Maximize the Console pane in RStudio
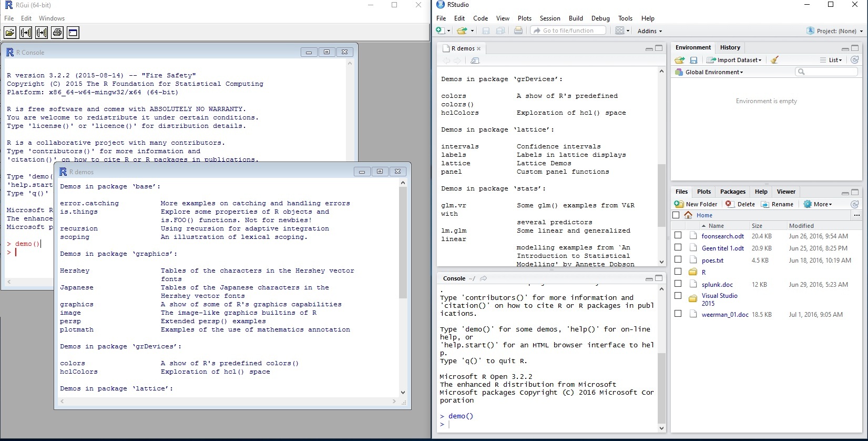The image size is (868, 441). (658, 278)
